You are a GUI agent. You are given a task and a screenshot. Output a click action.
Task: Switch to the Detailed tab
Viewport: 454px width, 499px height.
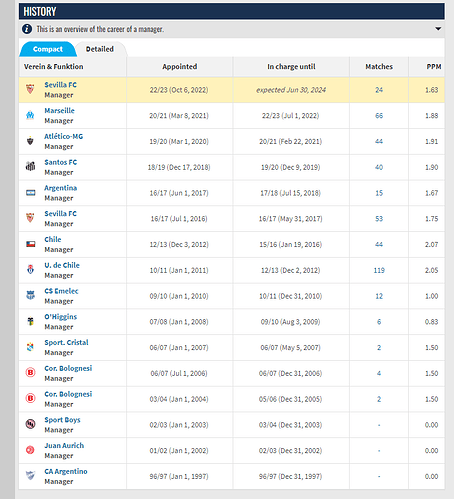[x=100, y=49]
